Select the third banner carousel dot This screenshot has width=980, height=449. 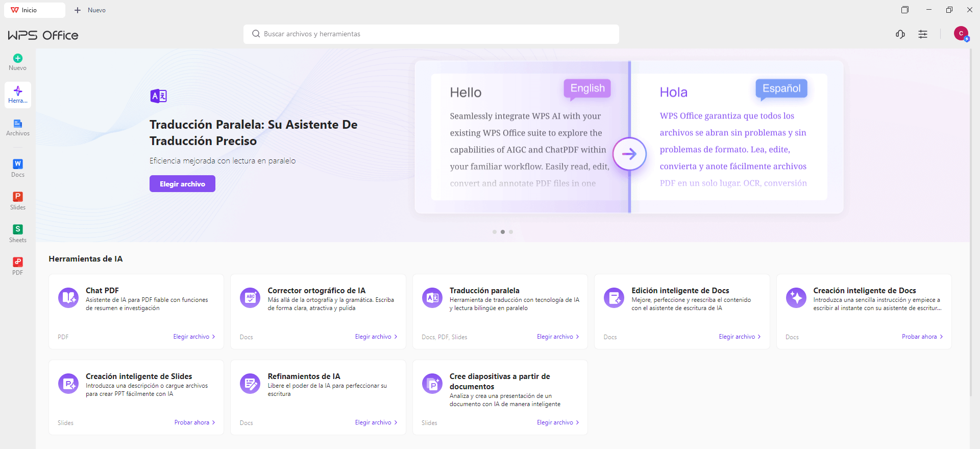point(511,232)
